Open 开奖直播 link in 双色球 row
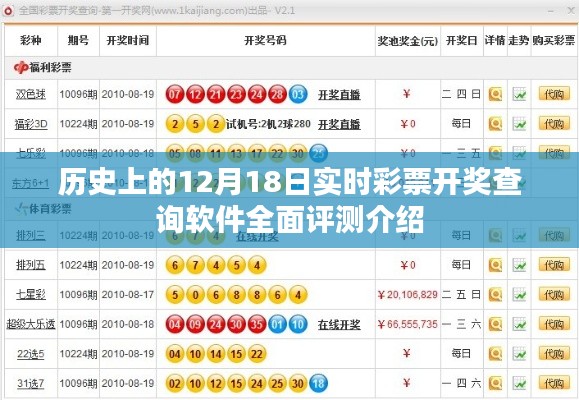 pyautogui.click(x=339, y=95)
